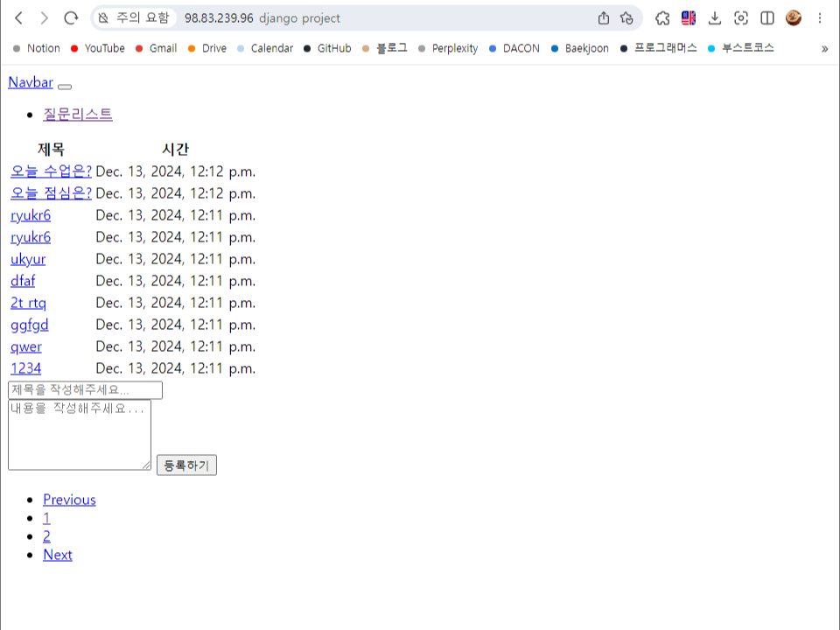Click the 제목 column header
The height and width of the screenshot is (630, 840).
[x=51, y=150]
